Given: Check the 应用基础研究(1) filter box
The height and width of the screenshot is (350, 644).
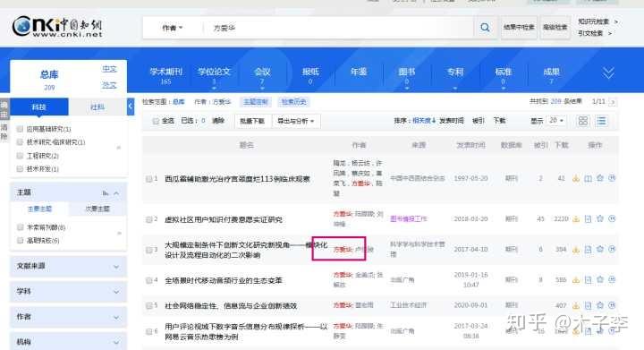Looking at the screenshot, I should [x=20, y=129].
